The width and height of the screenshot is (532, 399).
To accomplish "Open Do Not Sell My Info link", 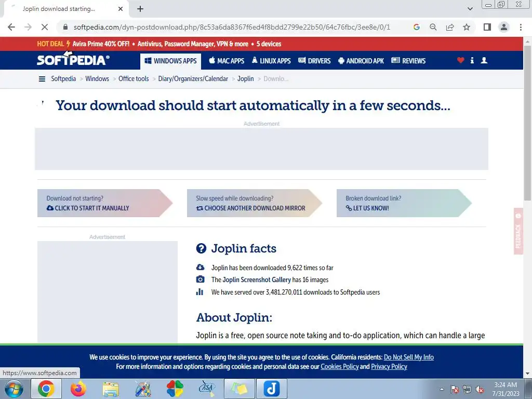I will (x=408, y=357).
